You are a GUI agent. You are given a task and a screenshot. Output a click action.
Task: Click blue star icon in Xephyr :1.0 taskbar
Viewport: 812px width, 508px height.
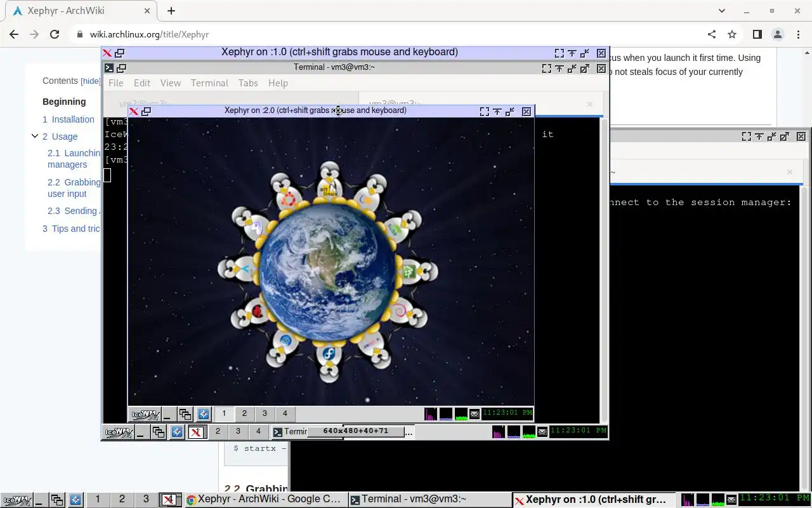(177, 432)
